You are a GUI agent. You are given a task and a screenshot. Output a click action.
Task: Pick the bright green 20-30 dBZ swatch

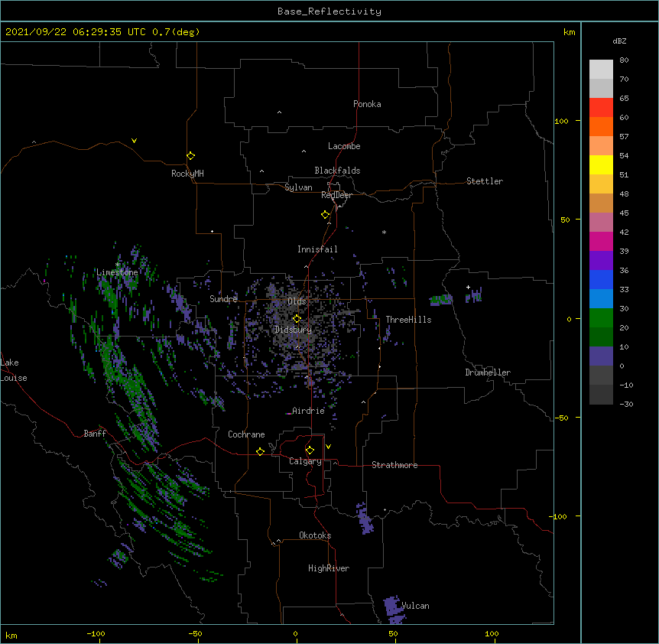[x=601, y=318]
